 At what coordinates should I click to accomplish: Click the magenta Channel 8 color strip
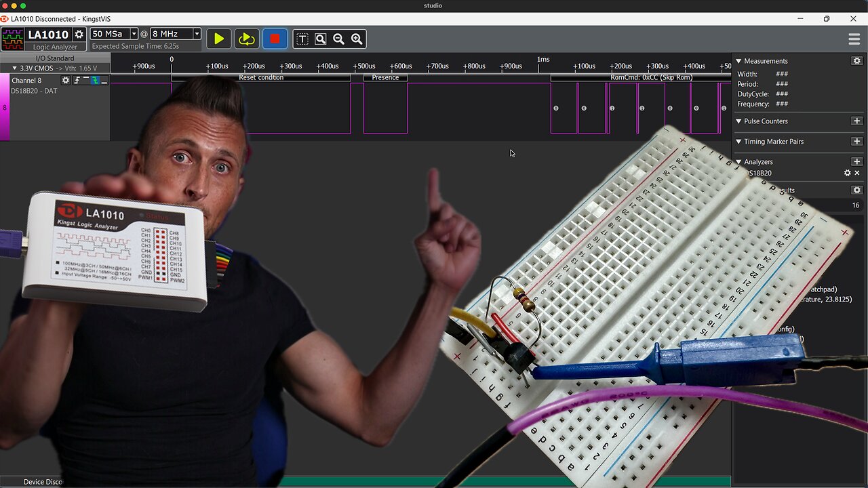pyautogui.click(x=5, y=107)
